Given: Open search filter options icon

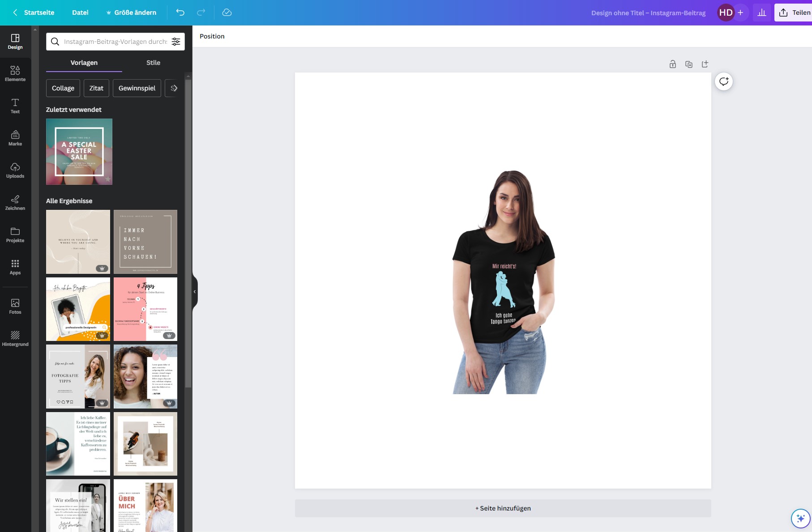Looking at the screenshot, I should tap(176, 42).
